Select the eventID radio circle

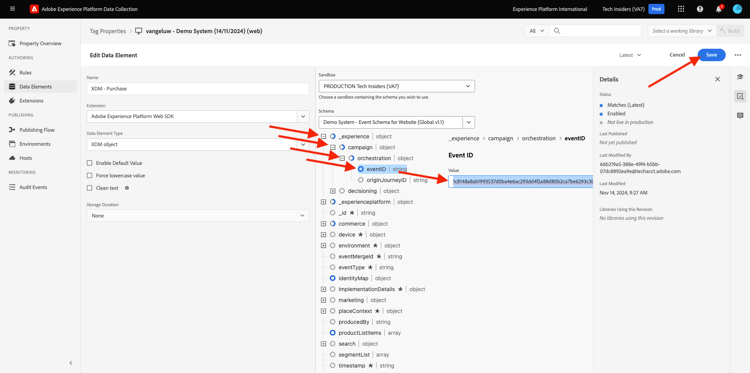click(x=361, y=169)
